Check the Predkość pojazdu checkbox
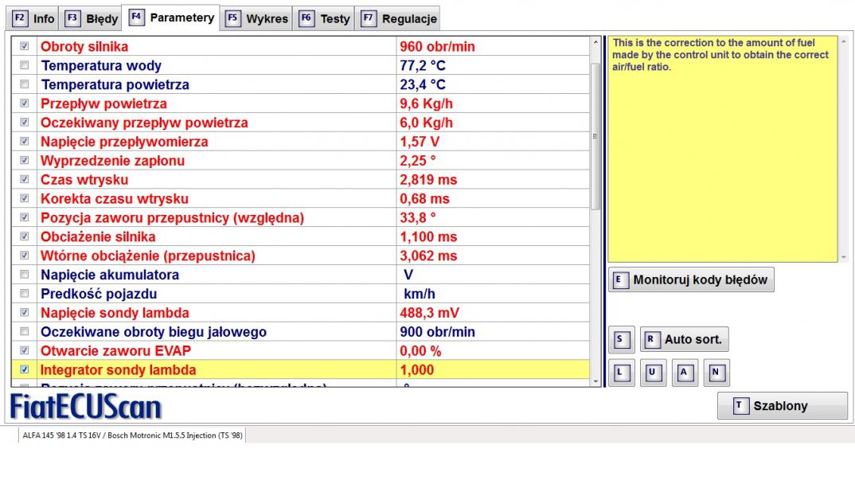Image resolution: width=855 pixels, height=504 pixels. pyautogui.click(x=25, y=294)
